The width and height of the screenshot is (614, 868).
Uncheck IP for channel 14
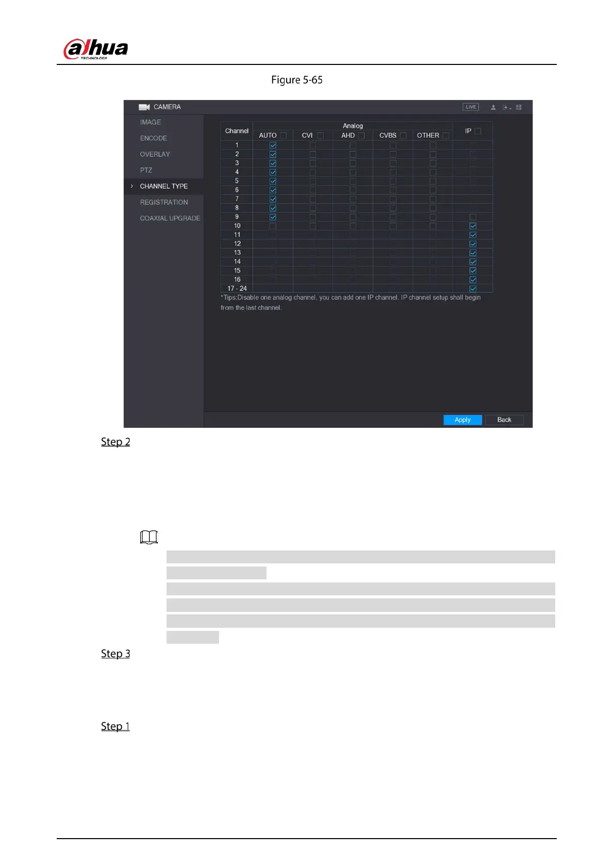(x=473, y=262)
